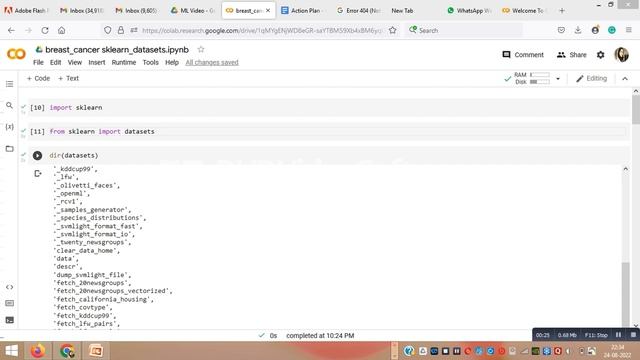
Task: Open the variables {x} panel
Action: (x=9, y=127)
